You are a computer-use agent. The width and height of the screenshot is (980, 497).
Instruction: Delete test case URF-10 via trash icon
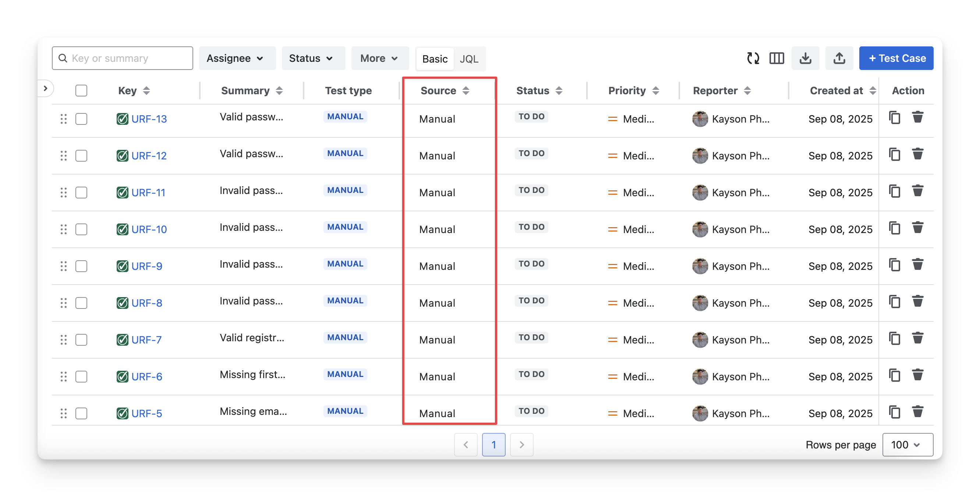tap(917, 228)
